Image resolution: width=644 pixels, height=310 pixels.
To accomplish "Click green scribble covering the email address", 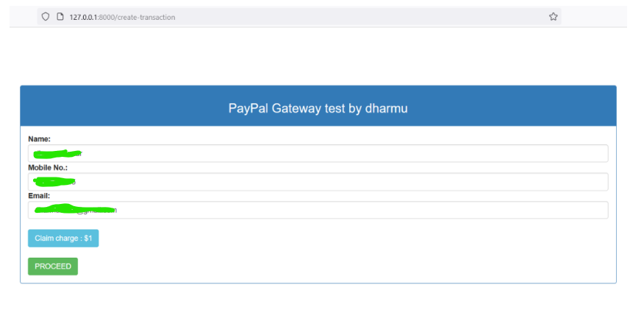I will 74,209.
